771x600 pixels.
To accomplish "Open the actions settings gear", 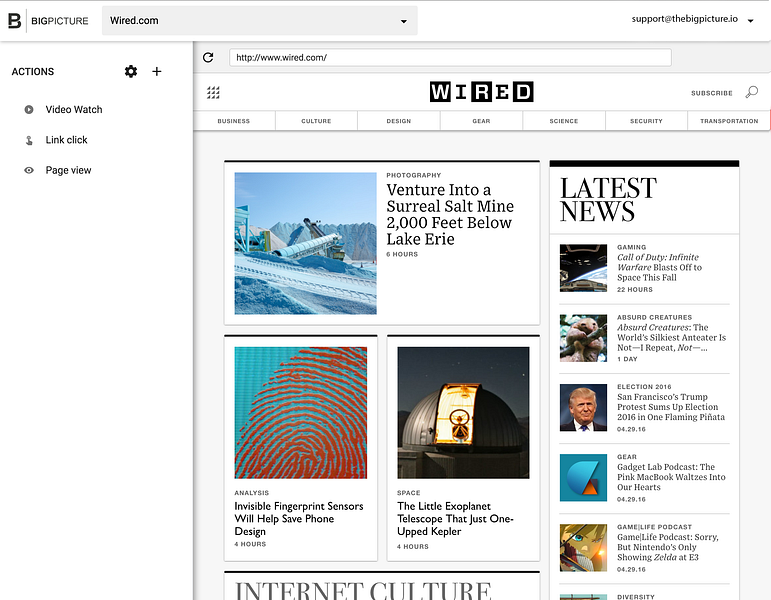I will [131, 71].
